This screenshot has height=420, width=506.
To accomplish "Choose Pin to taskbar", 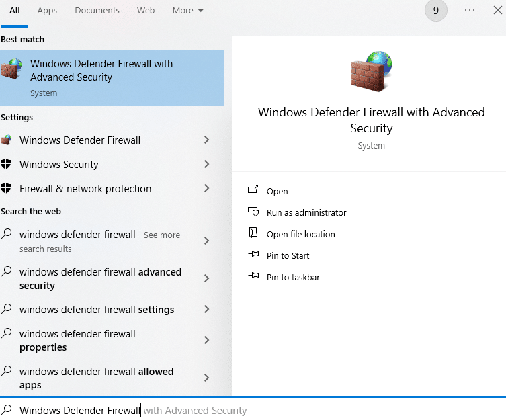I will coord(293,277).
